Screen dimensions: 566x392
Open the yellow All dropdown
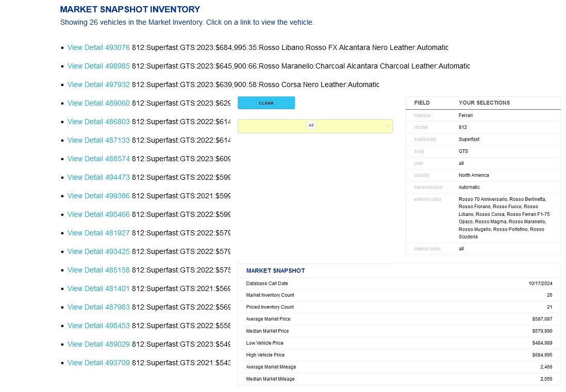[x=315, y=126]
